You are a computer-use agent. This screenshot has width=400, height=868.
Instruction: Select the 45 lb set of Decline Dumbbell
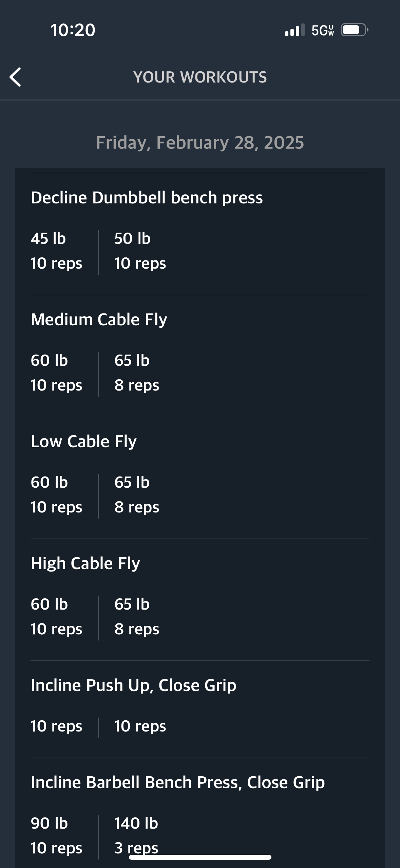point(57,251)
